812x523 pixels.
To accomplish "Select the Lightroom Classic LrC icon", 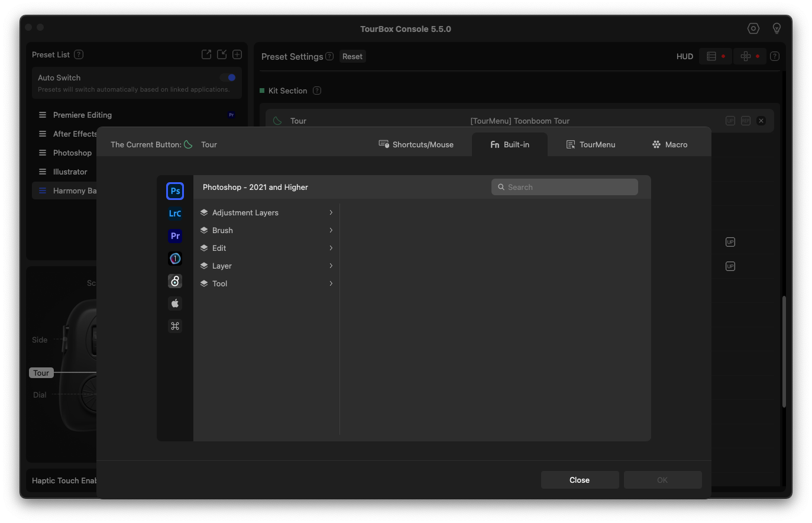I will (175, 214).
